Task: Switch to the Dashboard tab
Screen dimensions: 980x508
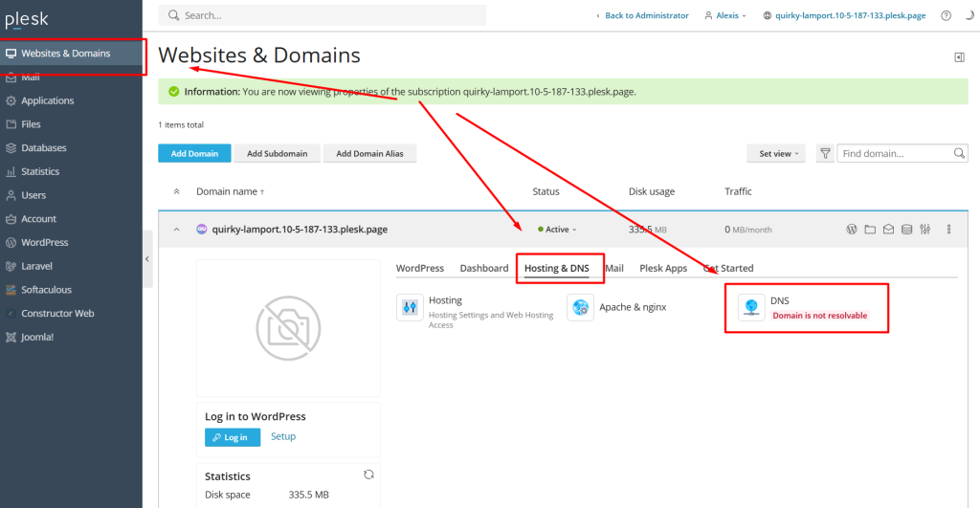Action: click(483, 268)
